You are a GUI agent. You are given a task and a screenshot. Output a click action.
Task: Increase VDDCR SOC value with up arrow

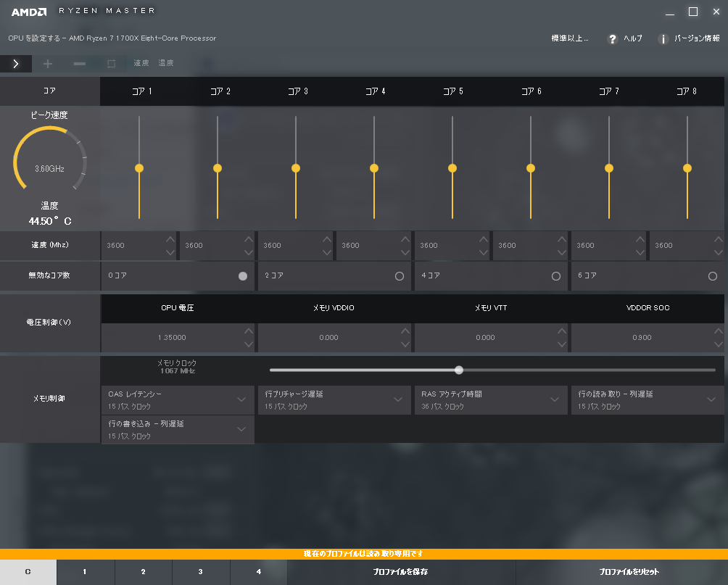[x=719, y=331]
